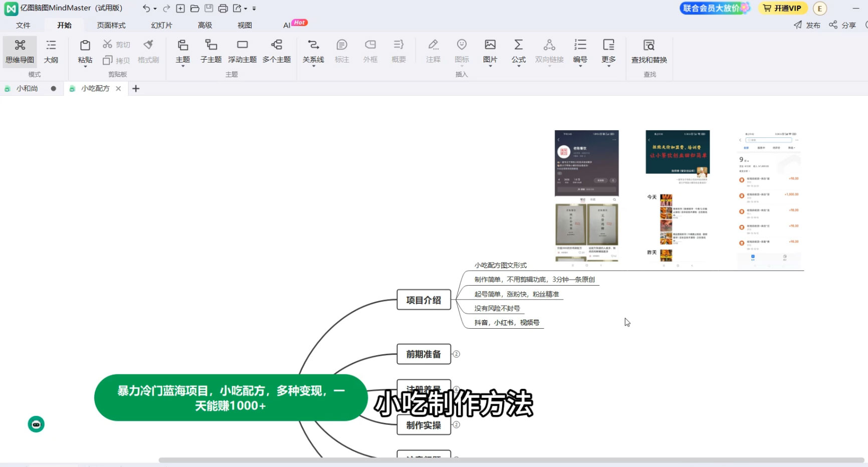The image size is (868, 467).
Task: Insert a Subtopic (子主题)
Action: pos(210,51)
